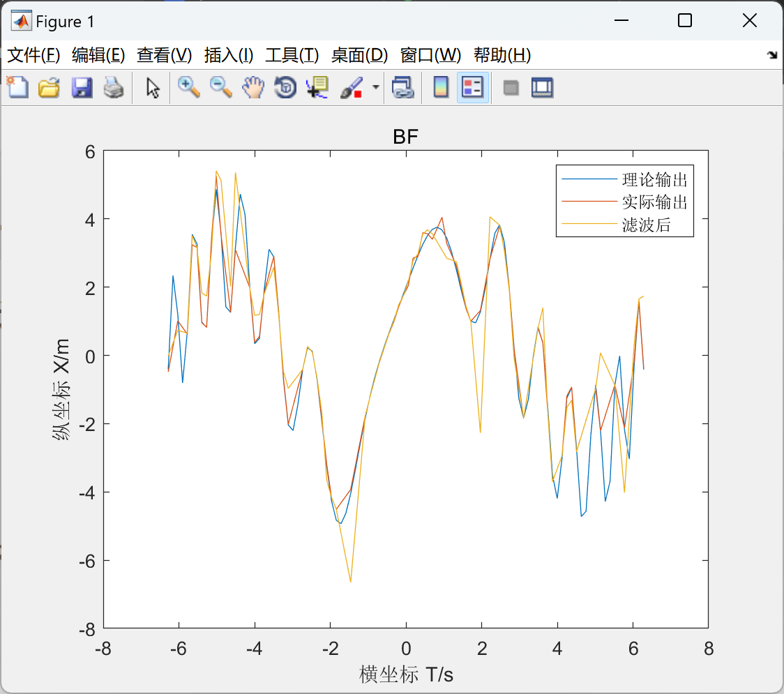The width and height of the screenshot is (784, 694).
Task: Select the Pan hand tool
Action: click(253, 87)
